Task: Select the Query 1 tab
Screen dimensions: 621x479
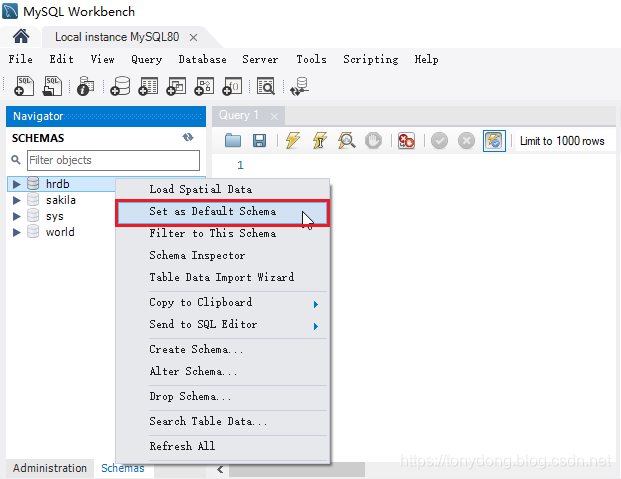Action: click(239, 115)
